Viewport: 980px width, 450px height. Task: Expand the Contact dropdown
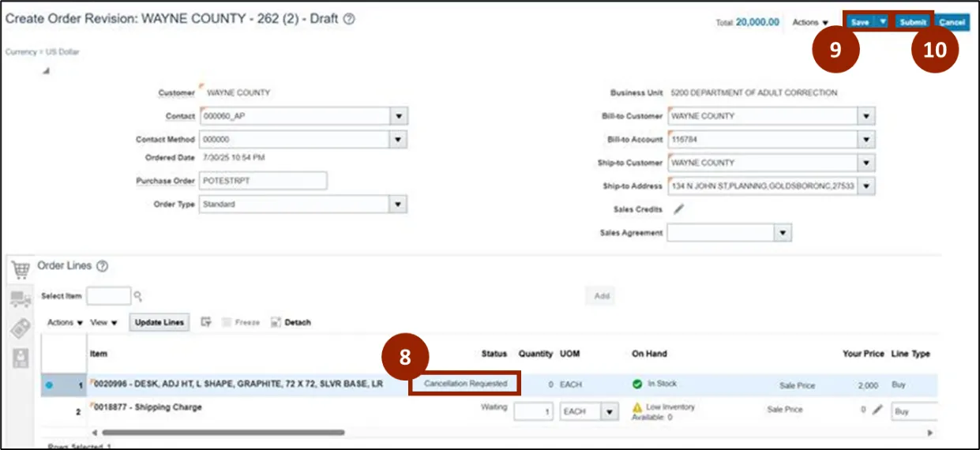point(399,116)
